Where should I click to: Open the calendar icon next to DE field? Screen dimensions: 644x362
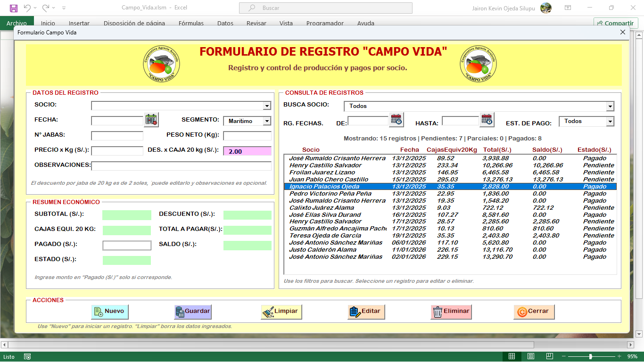click(x=395, y=120)
